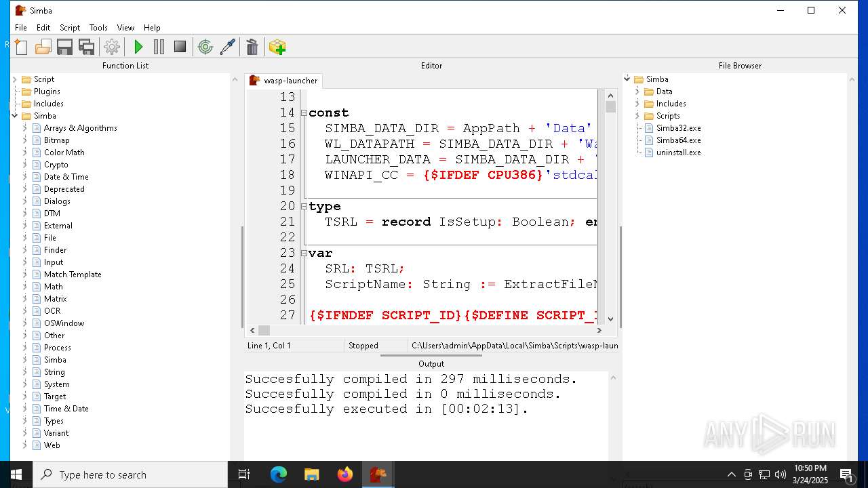Select the Deprecated section

click(64, 189)
